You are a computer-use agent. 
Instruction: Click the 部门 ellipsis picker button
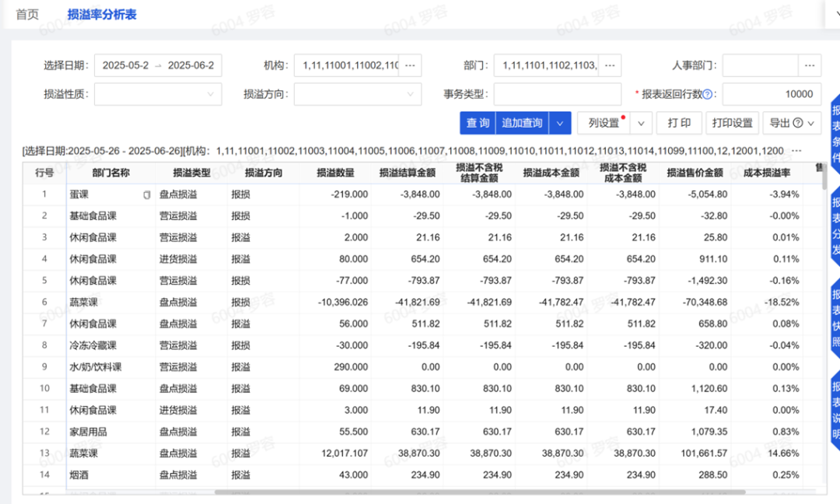coord(610,65)
